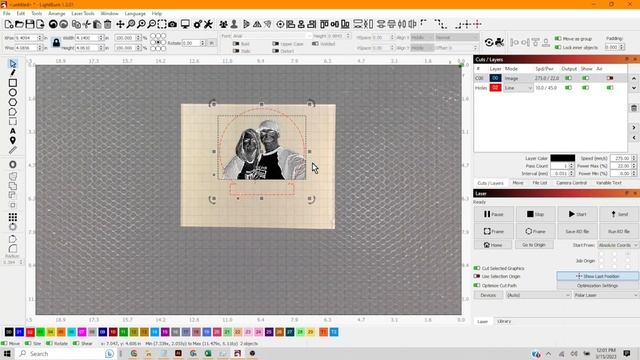
Task: Click the Windows Start button
Action: point(7,353)
